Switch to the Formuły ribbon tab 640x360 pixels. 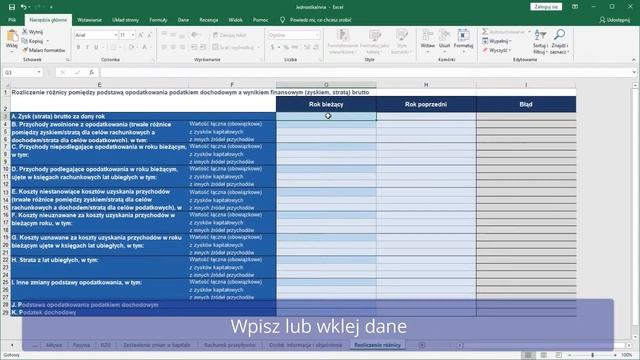point(158,20)
